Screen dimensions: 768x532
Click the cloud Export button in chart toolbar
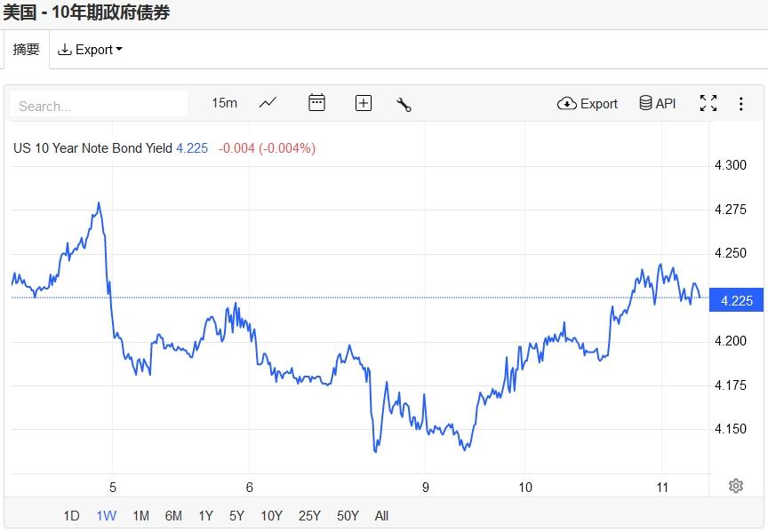587,104
